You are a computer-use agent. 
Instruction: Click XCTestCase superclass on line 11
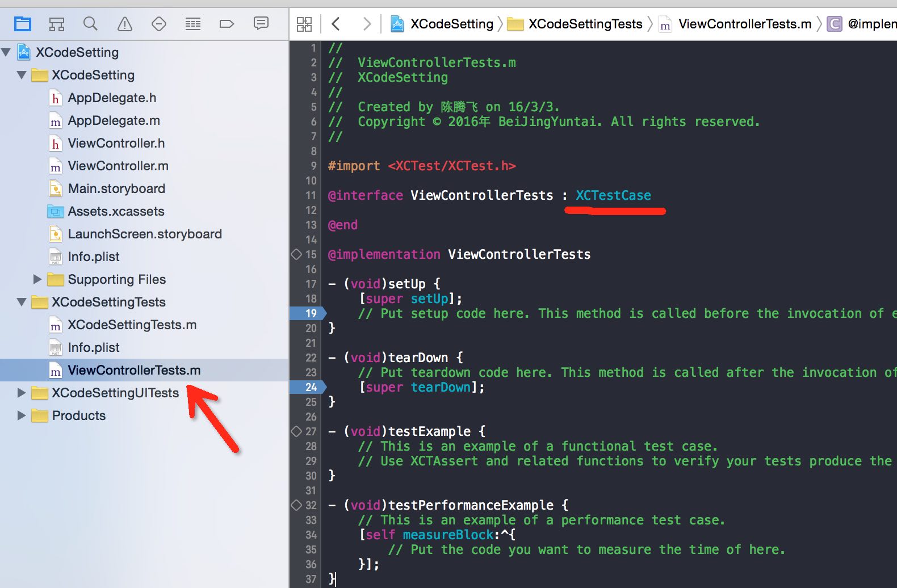(x=613, y=195)
